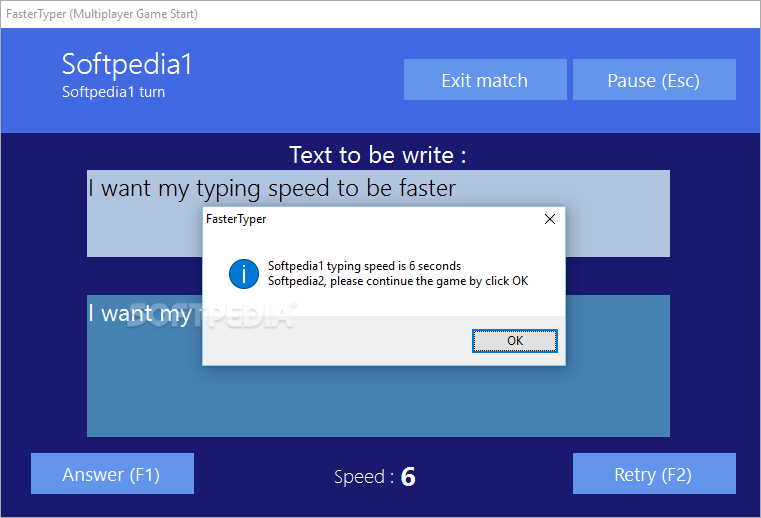
Task: Click the Answer (F1) button
Action: point(112,474)
